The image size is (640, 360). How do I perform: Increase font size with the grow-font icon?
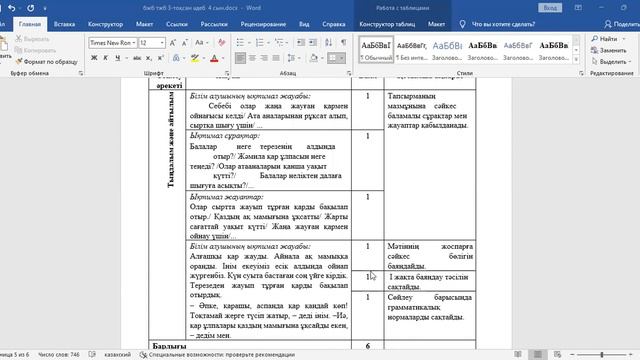[x=173, y=43]
